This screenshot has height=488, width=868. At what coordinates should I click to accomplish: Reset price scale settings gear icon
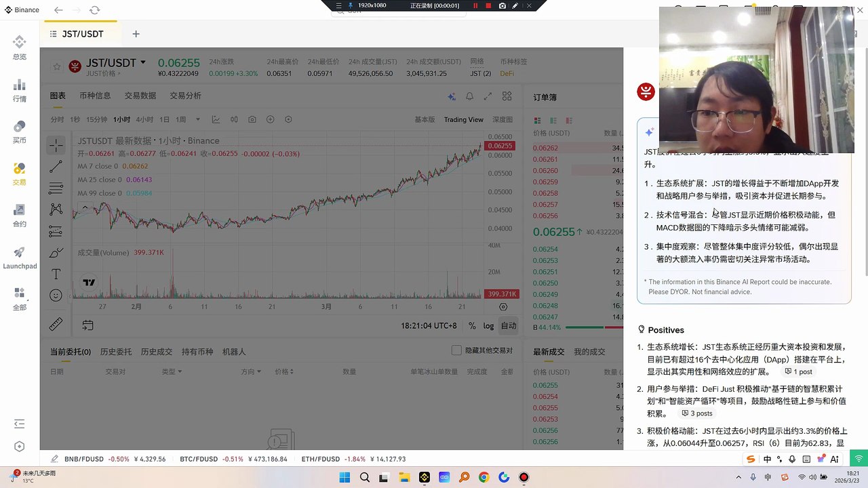click(503, 306)
